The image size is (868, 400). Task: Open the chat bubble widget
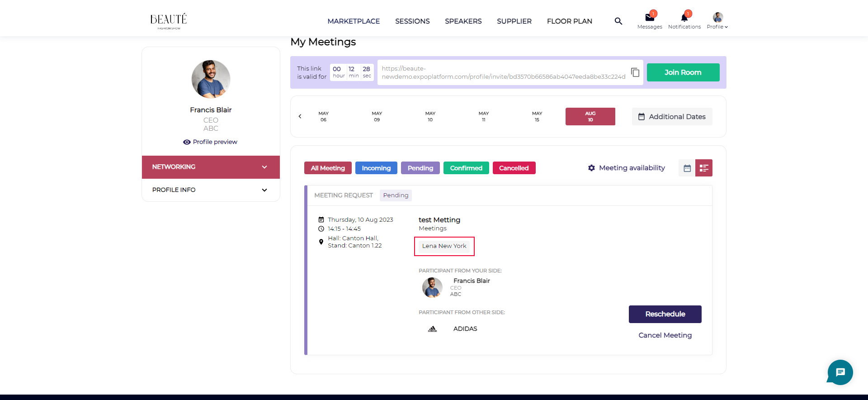pos(840,372)
